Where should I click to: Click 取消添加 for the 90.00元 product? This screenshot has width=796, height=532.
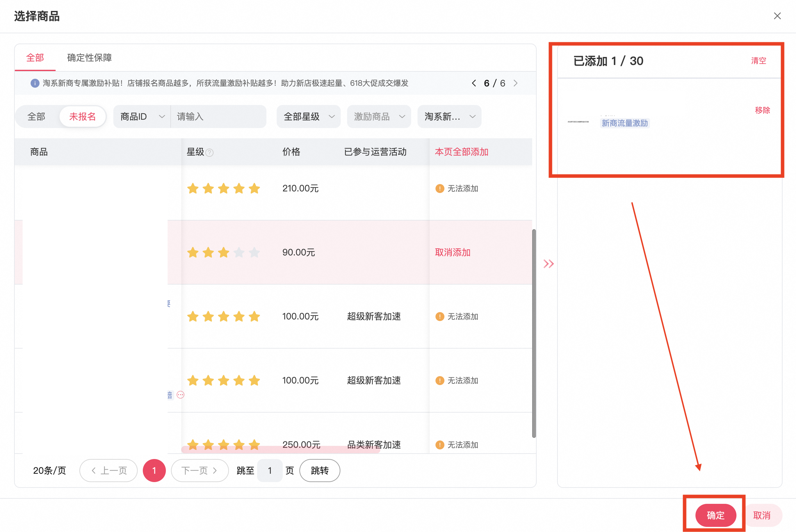[x=453, y=253]
